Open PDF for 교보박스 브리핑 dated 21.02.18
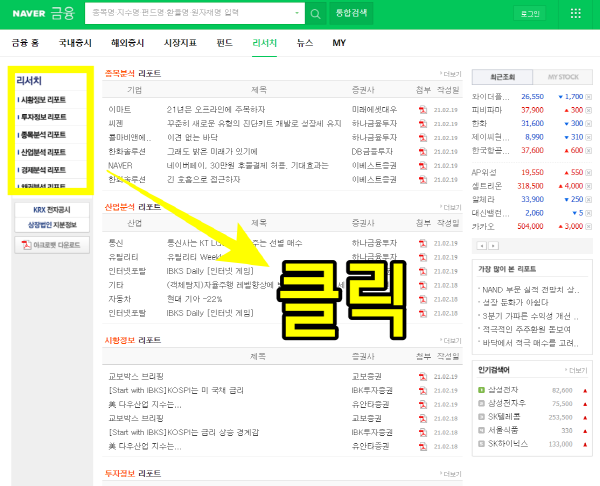The image size is (600, 486). coord(422,419)
